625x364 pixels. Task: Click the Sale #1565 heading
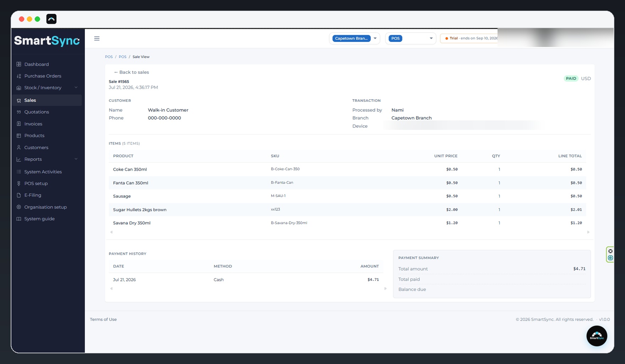(119, 82)
